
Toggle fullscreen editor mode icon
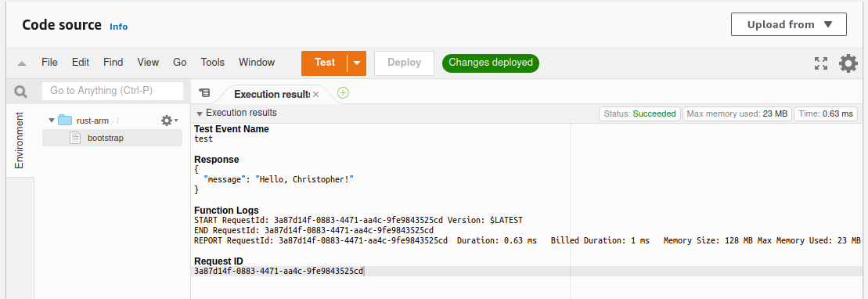821,63
